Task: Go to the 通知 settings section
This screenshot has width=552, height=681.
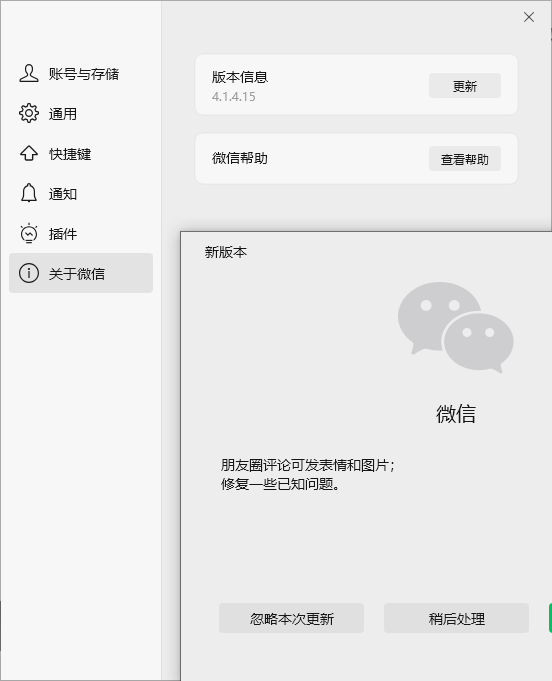Action: (x=81, y=194)
